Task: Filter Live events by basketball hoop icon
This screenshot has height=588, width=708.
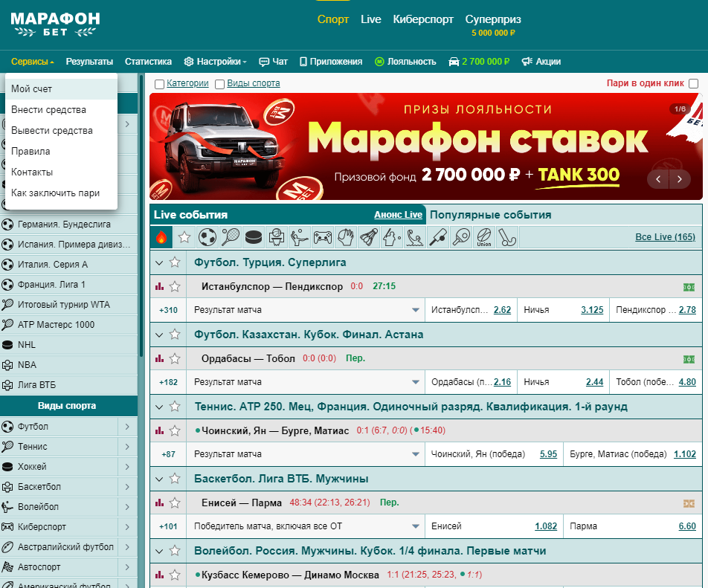Action: [x=277, y=237]
